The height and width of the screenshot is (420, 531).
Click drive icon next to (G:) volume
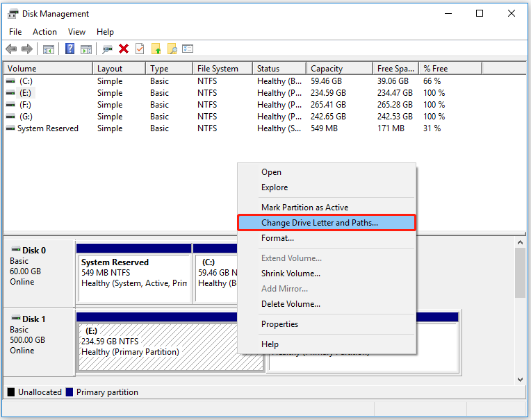tap(11, 117)
